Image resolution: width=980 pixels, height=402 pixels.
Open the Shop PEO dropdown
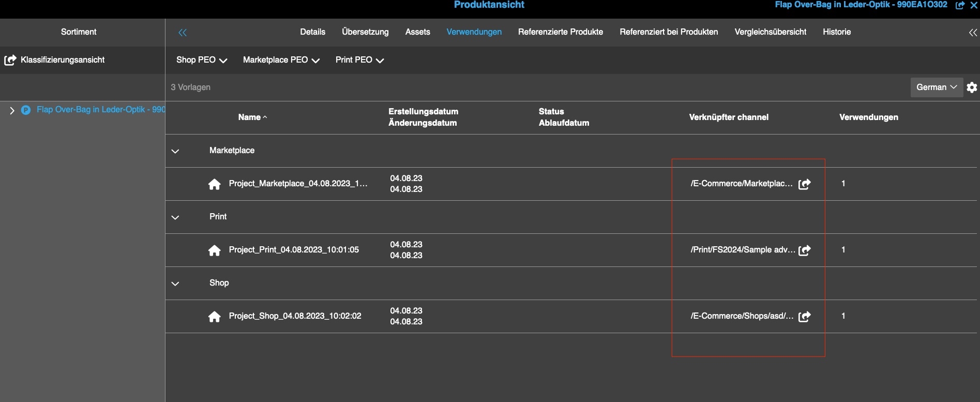click(201, 60)
